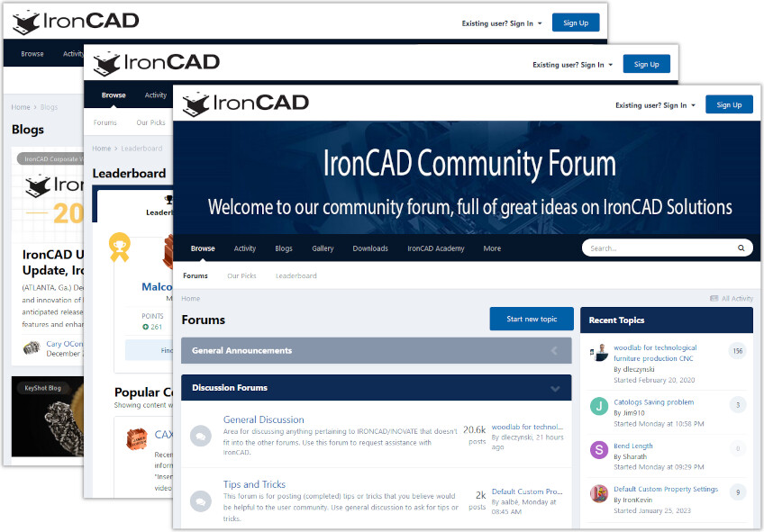Open the Existing user? Sign In dropdown

click(655, 104)
